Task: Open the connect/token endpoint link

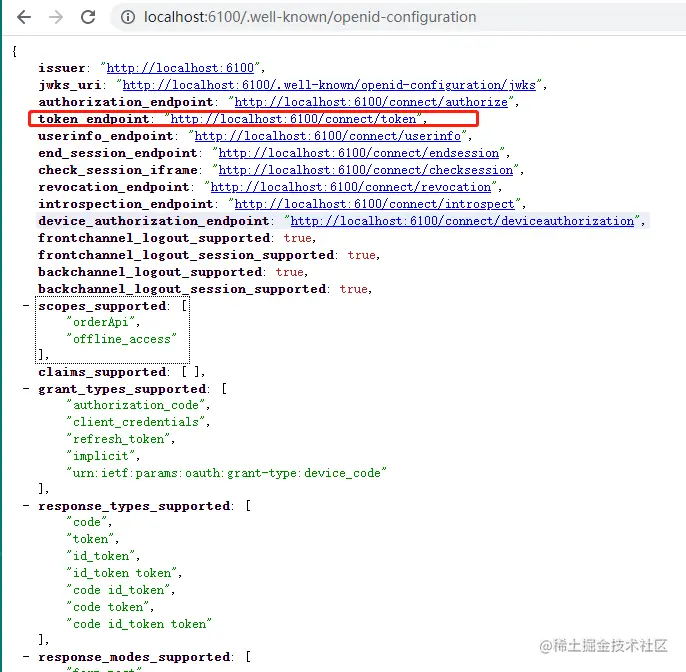Action: click(x=293, y=119)
